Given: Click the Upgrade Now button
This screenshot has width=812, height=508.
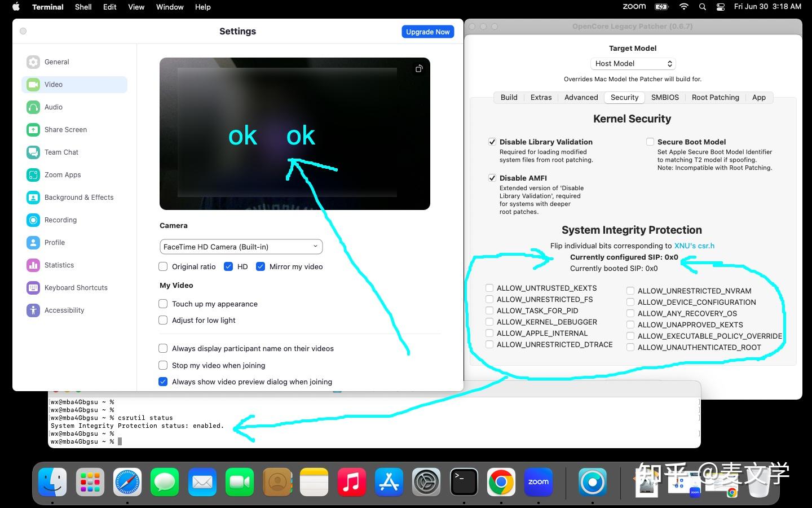Looking at the screenshot, I should (428, 32).
